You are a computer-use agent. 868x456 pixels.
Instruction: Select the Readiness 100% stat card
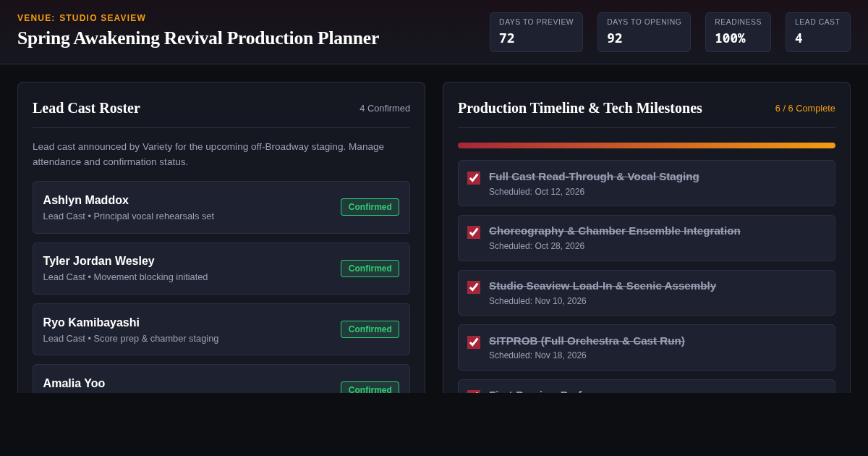coord(738,32)
